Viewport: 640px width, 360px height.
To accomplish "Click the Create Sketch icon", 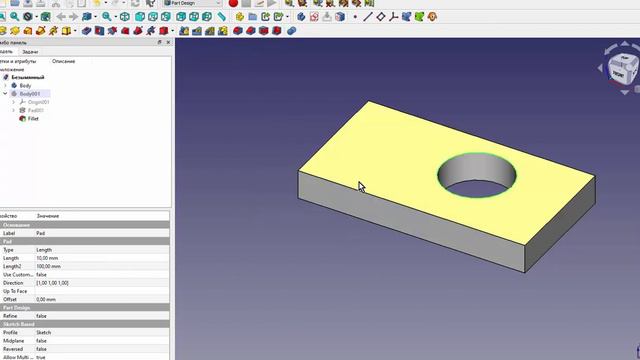I will click(x=314, y=17).
